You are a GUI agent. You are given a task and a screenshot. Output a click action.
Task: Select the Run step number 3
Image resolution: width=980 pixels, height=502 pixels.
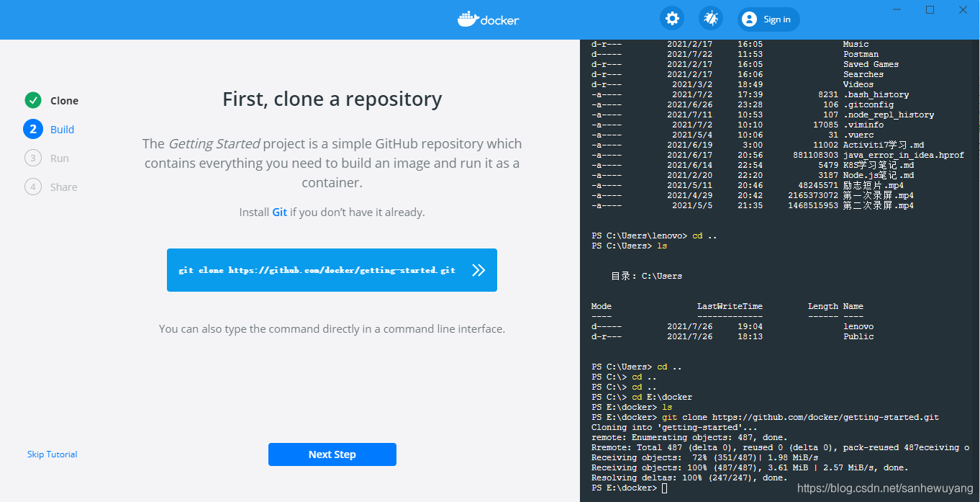pyautogui.click(x=33, y=158)
